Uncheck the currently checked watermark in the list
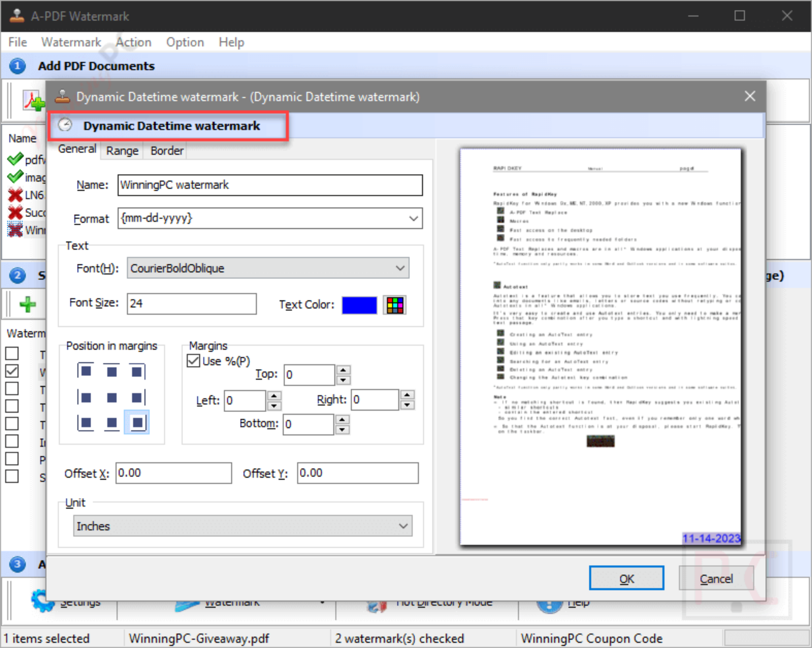This screenshot has height=648, width=812. (x=12, y=370)
